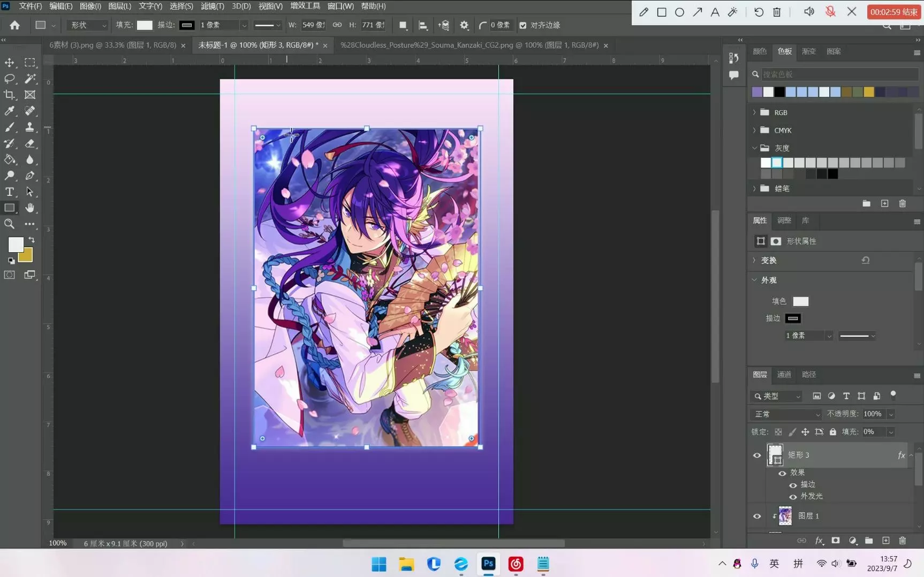The height and width of the screenshot is (577, 924).
Task: Expand the 变换 section in Properties
Action: tap(754, 260)
